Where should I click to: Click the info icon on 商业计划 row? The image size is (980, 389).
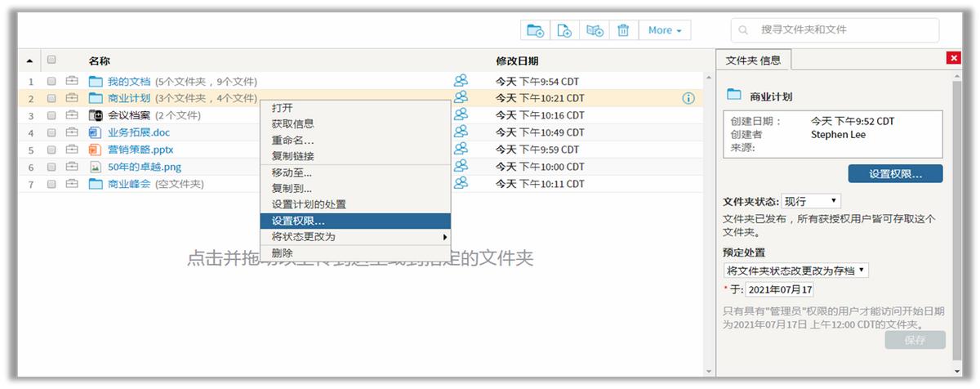[x=688, y=98]
